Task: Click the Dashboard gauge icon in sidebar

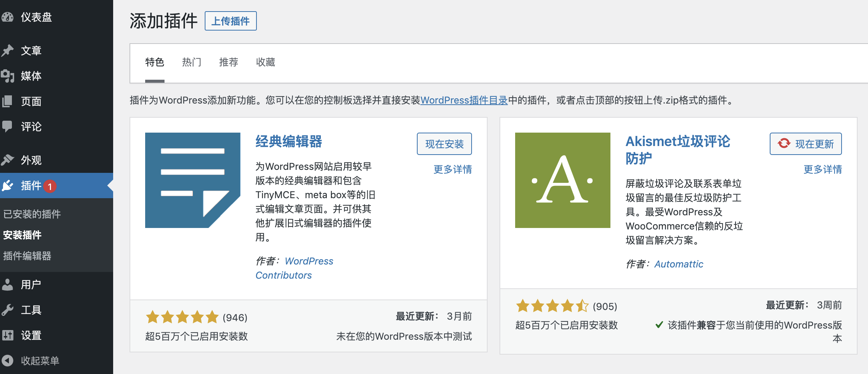Action: point(7,17)
